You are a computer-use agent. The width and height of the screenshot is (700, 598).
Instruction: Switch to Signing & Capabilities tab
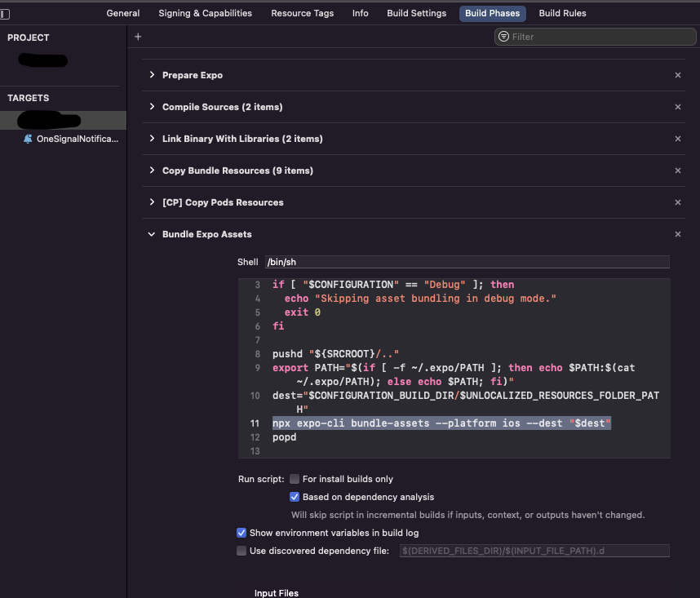[x=205, y=13]
